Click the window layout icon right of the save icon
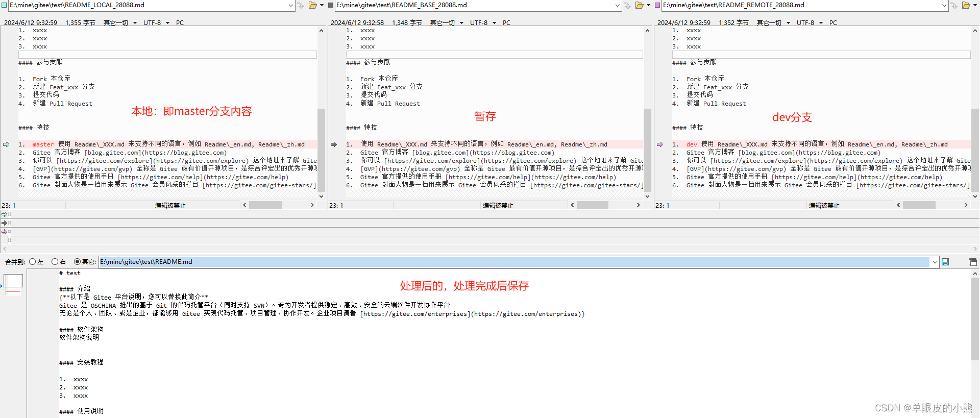The height and width of the screenshot is (418, 980). (x=973, y=262)
